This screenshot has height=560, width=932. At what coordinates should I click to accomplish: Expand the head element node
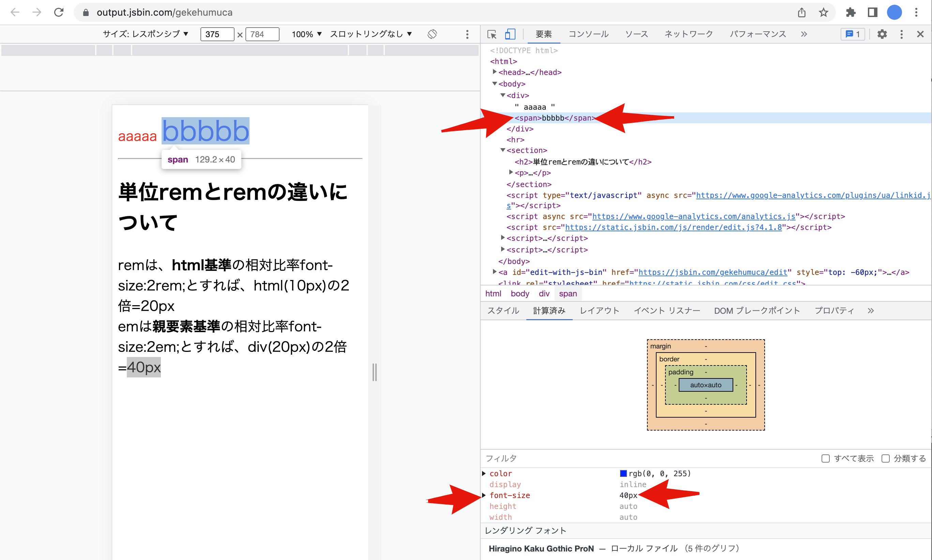(495, 72)
